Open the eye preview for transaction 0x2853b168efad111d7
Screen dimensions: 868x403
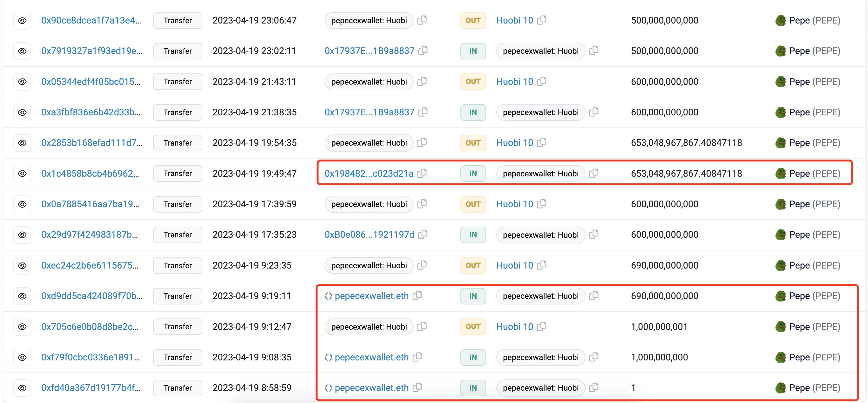(22, 142)
